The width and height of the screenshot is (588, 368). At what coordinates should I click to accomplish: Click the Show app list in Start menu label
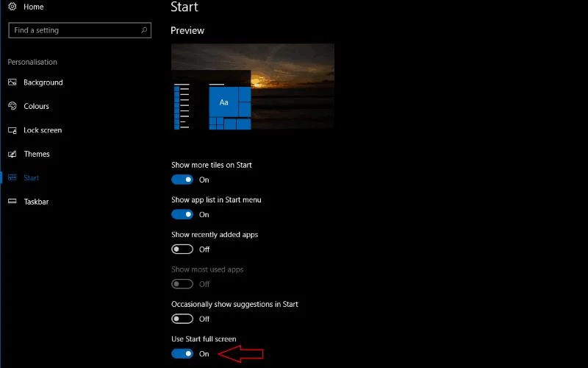click(216, 199)
